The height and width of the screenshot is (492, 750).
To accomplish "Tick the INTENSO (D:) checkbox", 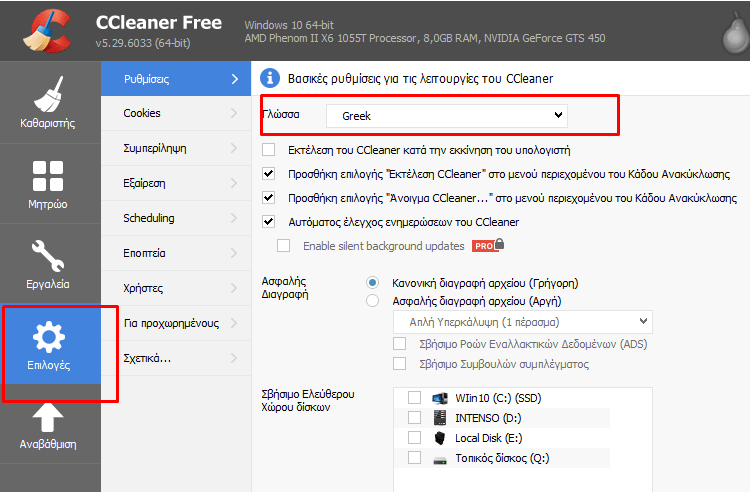I will click(414, 417).
